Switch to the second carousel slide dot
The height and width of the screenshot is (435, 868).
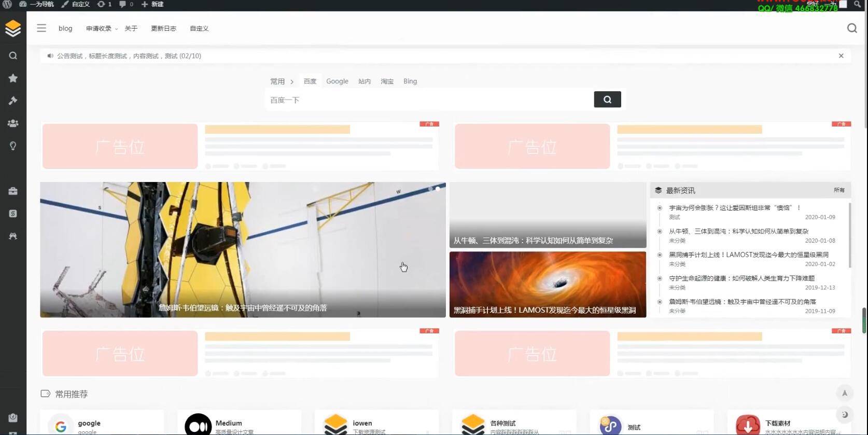(x=438, y=189)
